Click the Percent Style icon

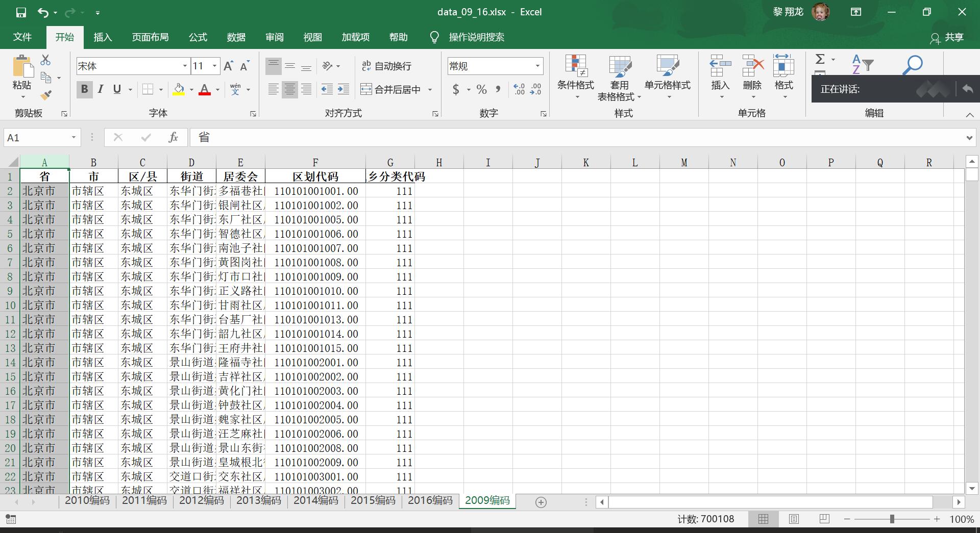[x=481, y=90]
